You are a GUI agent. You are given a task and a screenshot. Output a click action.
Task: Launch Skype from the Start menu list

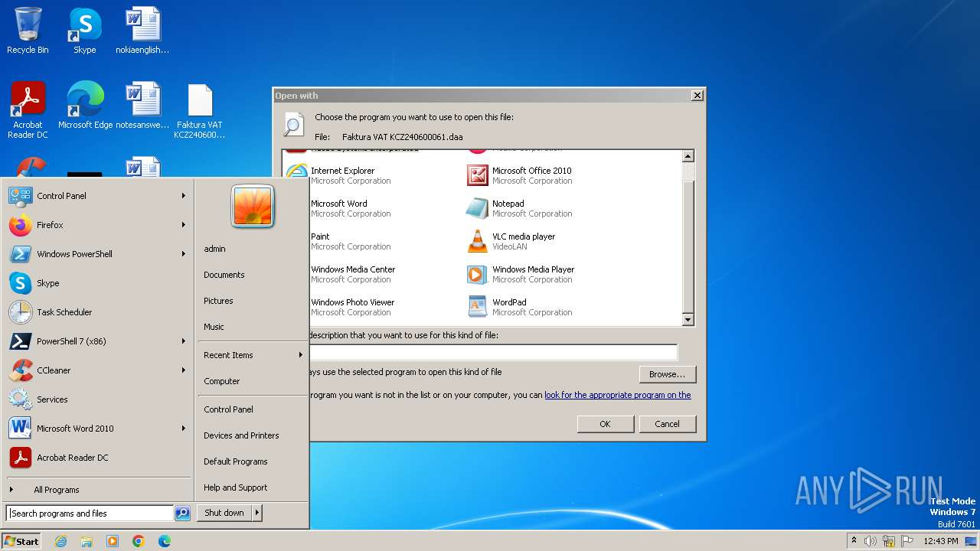98,283
